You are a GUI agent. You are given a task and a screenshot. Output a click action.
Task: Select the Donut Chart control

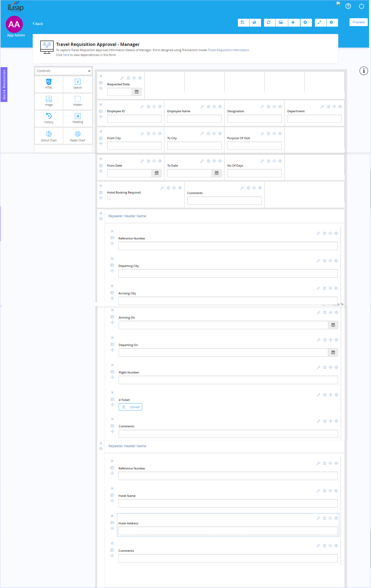pyautogui.click(x=49, y=136)
